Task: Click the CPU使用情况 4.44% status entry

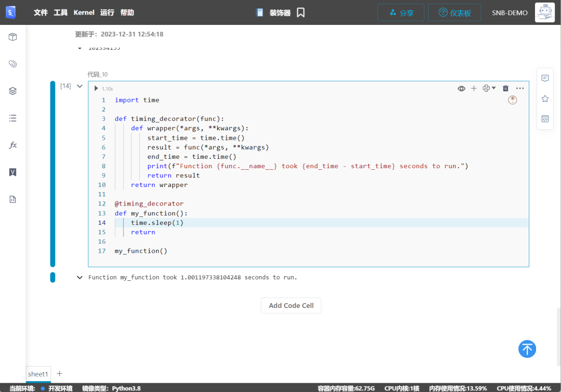Action: click(524, 388)
